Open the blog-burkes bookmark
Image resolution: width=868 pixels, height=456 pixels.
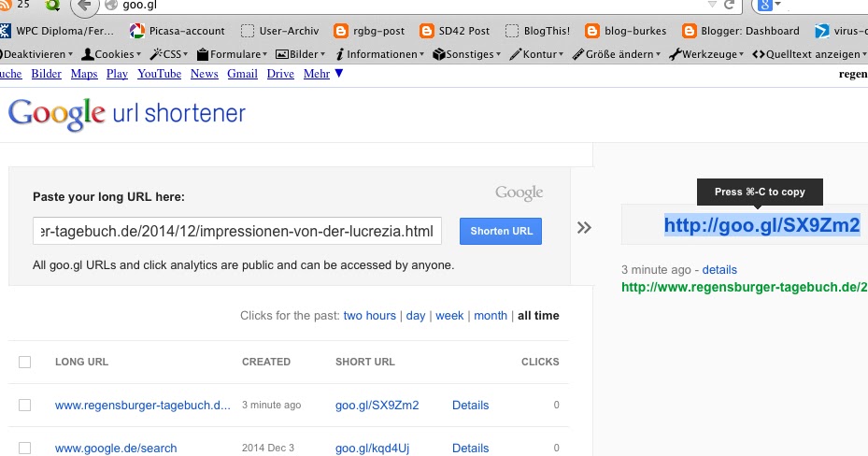626,31
